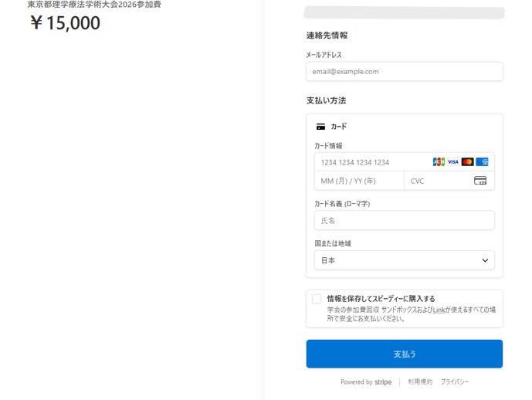Click the CVC help card icon

(480, 181)
